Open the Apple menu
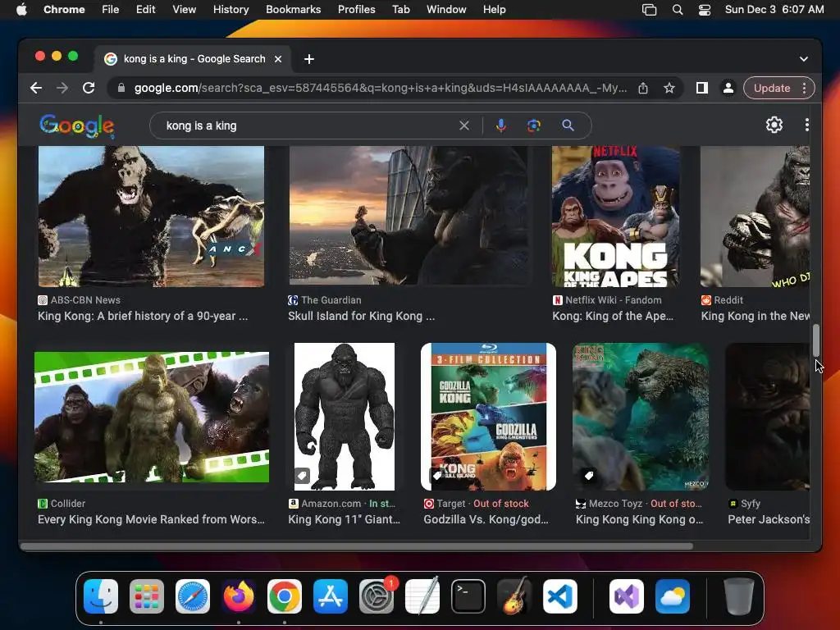Image resolution: width=840 pixels, height=630 pixels. pyautogui.click(x=21, y=10)
